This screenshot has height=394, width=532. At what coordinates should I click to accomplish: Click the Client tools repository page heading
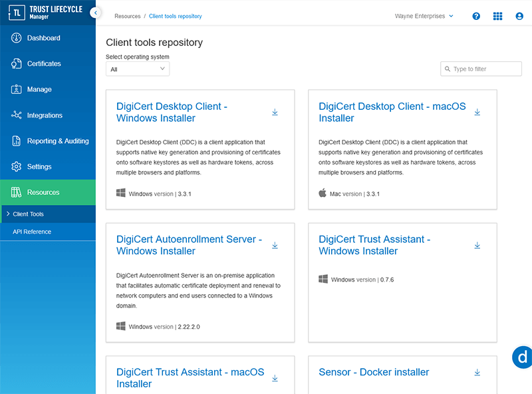pyautogui.click(x=154, y=43)
